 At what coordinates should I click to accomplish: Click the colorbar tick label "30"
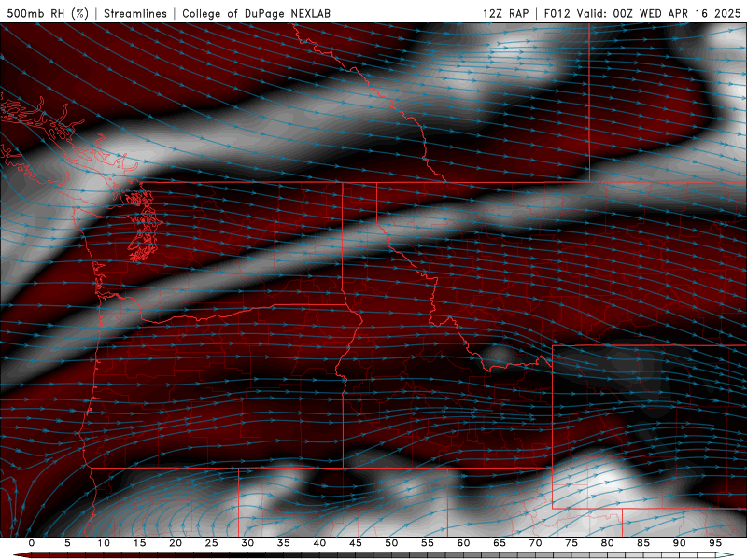pyautogui.click(x=247, y=543)
